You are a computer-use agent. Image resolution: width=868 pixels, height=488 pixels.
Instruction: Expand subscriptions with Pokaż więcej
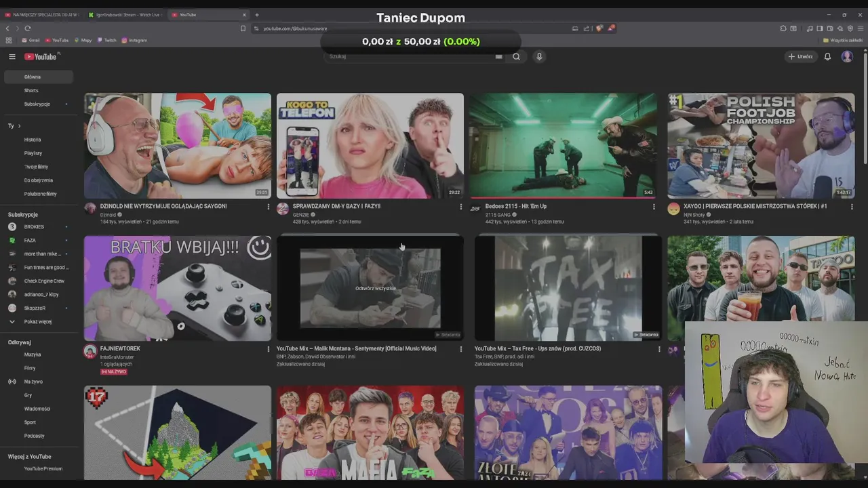(x=37, y=322)
